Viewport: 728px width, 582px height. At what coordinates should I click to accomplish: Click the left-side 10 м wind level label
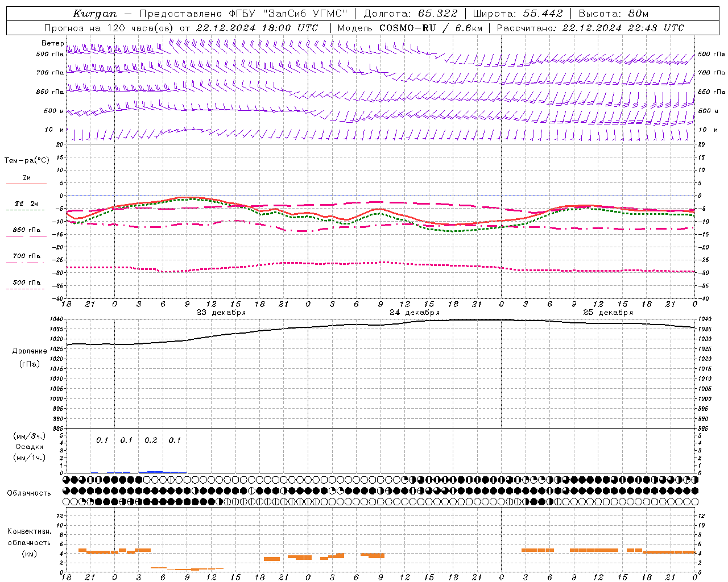(x=55, y=130)
